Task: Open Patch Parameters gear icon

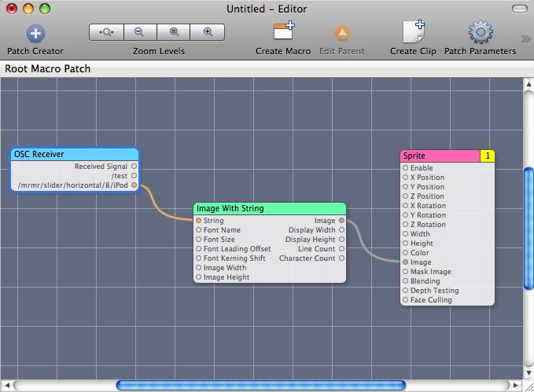Action: point(481,32)
